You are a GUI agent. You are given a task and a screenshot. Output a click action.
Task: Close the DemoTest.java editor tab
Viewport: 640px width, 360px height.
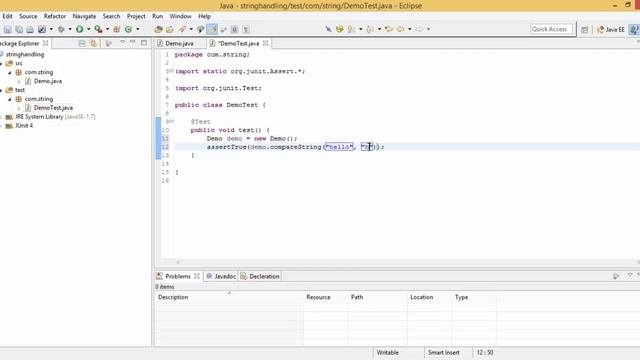click(266, 43)
